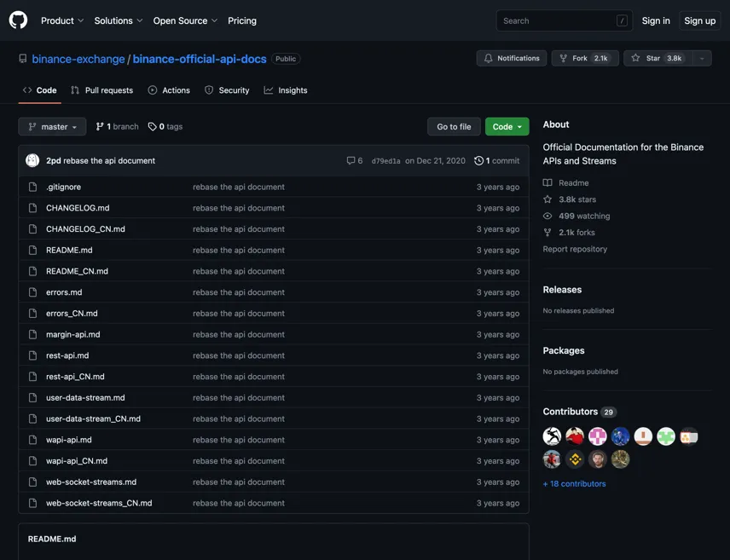The height and width of the screenshot is (560, 730).
Task: Open the Solutions dropdown menu
Action: point(119,21)
